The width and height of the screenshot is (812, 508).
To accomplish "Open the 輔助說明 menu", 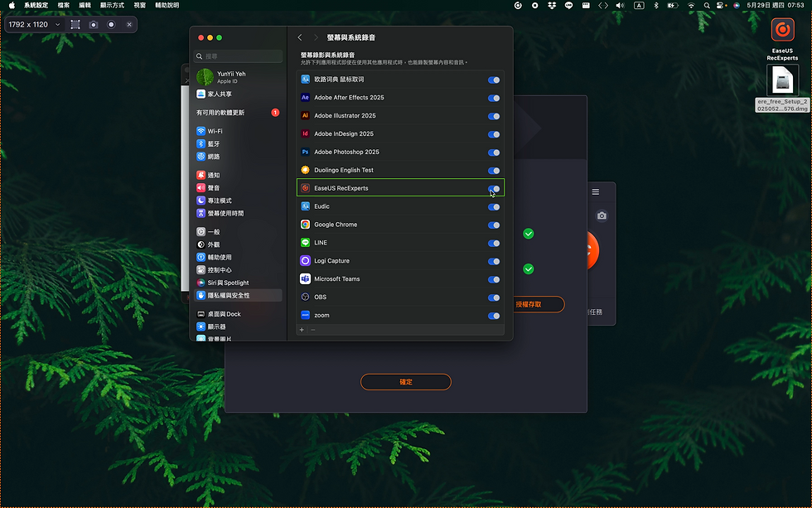I will (x=167, y=5).
